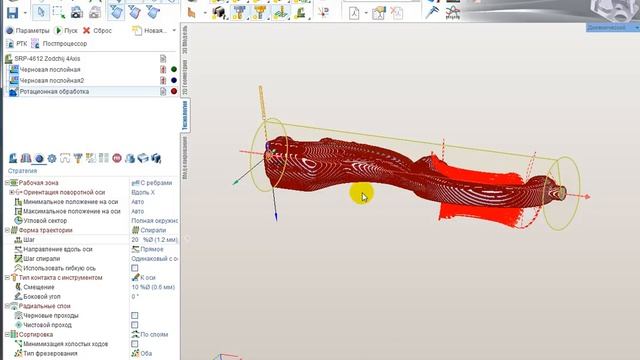Open the approach path curve tab icon
This screenshot has height=360, width=640.
click(65, 158)
